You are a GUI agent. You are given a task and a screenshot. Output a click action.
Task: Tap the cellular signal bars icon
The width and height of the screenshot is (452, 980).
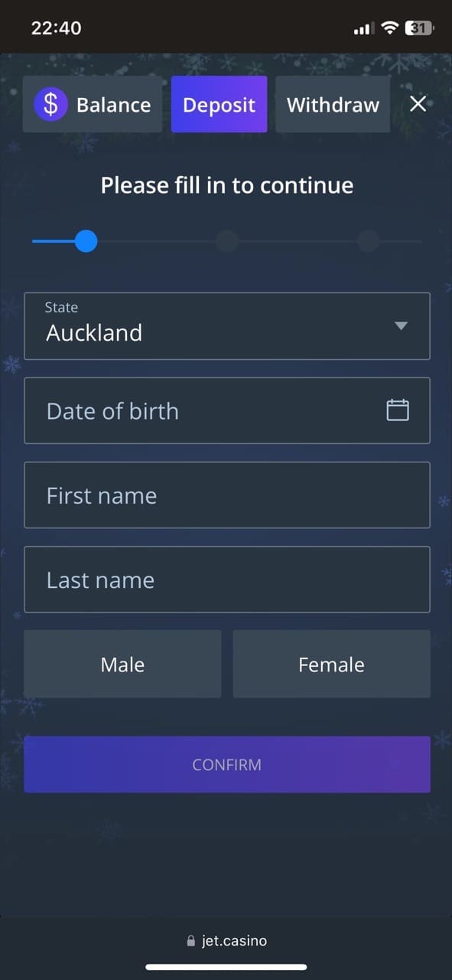(363, 29)
